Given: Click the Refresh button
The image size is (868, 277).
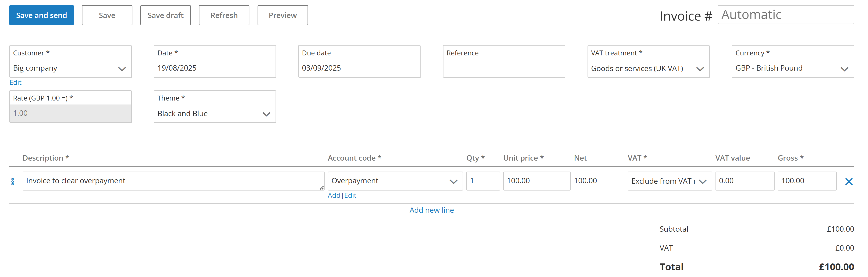Looking at the screenshot, I should pos(224,15).
